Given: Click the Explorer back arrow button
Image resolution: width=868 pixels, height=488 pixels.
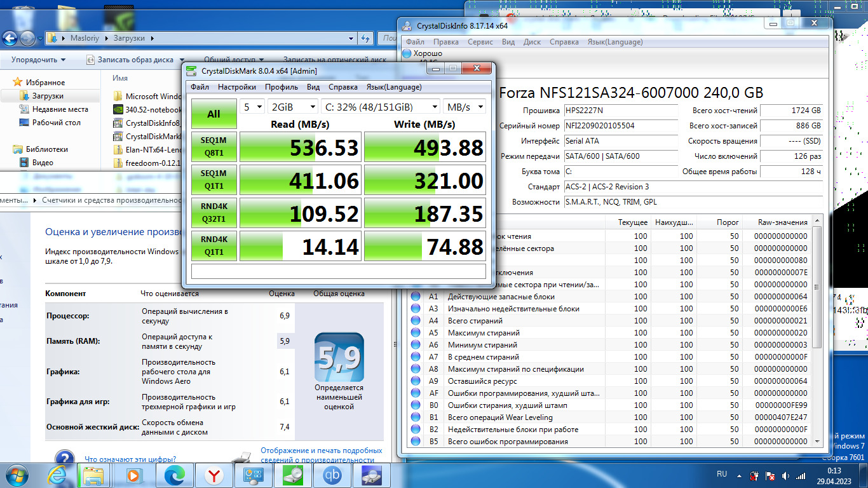Looking at the screenshot, I should [10, 38].
